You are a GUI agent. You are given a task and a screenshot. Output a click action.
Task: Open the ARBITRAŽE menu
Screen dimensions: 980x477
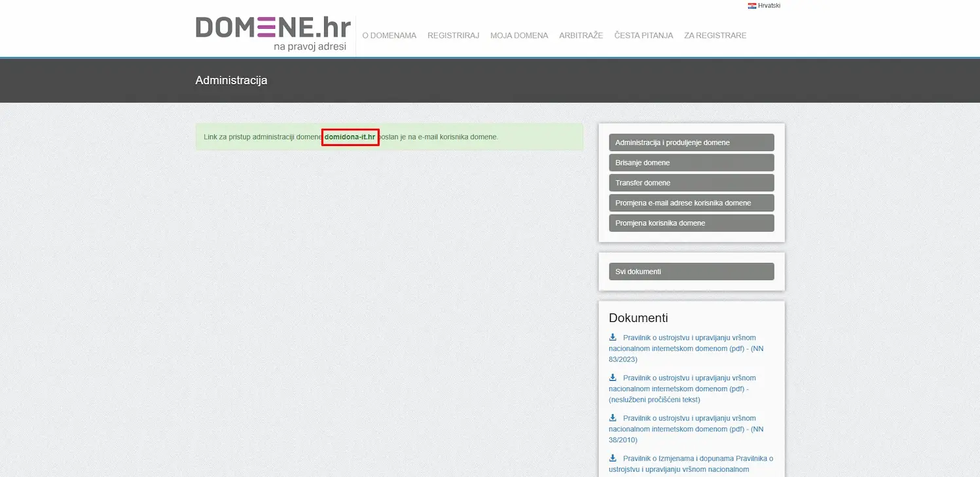pyautogui.click(x=581, y=35)
